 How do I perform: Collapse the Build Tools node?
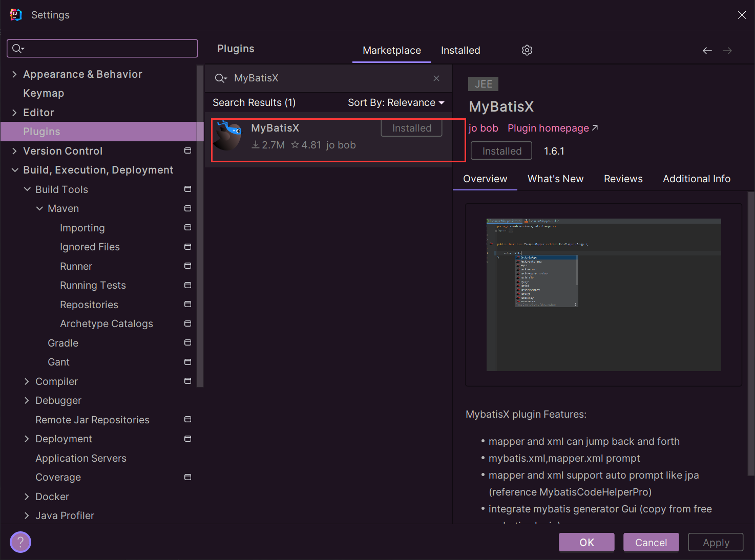pos(27,189)
